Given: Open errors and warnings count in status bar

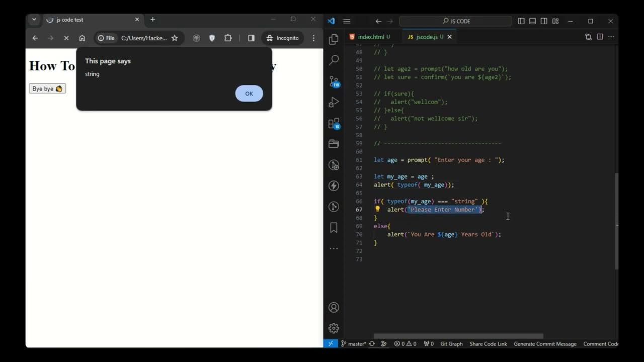Looking at the screenshot, I should click(x=406, y=344).
